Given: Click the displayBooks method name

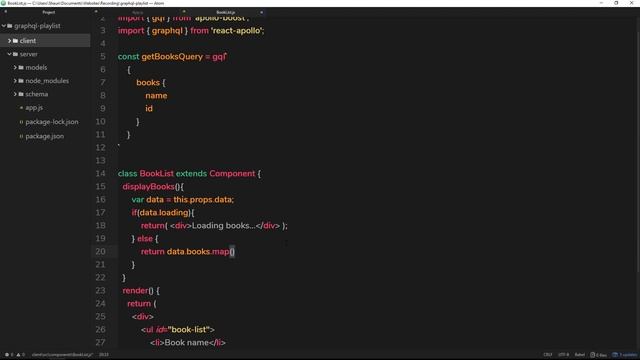Looking at the screenshot, I should [x=149, y=187].
